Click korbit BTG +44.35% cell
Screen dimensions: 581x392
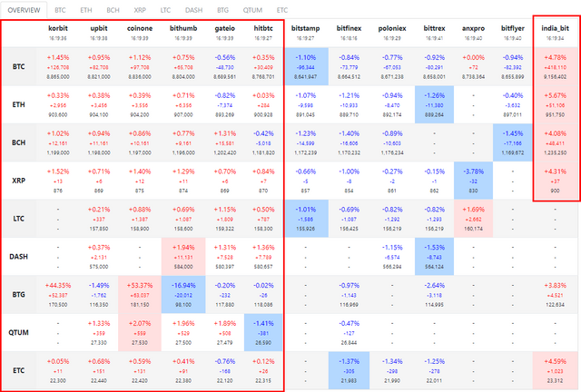coord(58,295)
